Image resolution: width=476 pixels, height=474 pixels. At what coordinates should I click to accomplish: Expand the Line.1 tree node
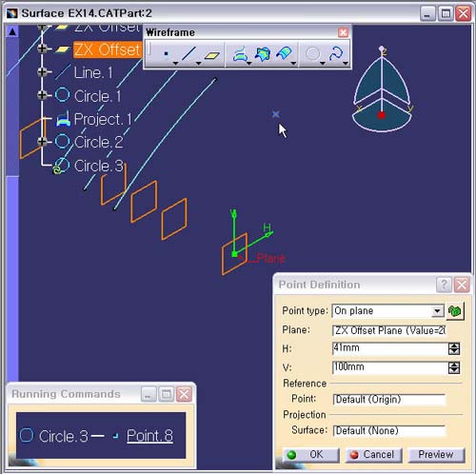pos(42,72)
